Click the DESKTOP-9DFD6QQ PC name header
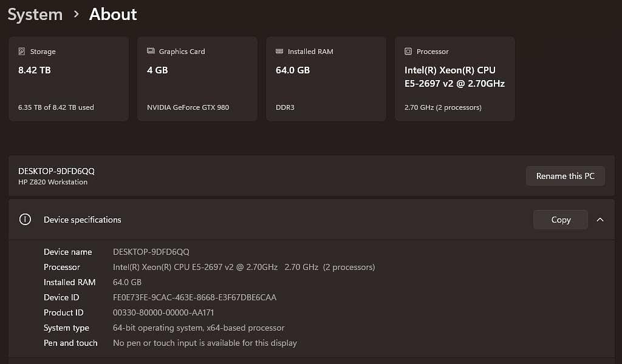This screenshot has height=364, width=622. coord(56,171)
